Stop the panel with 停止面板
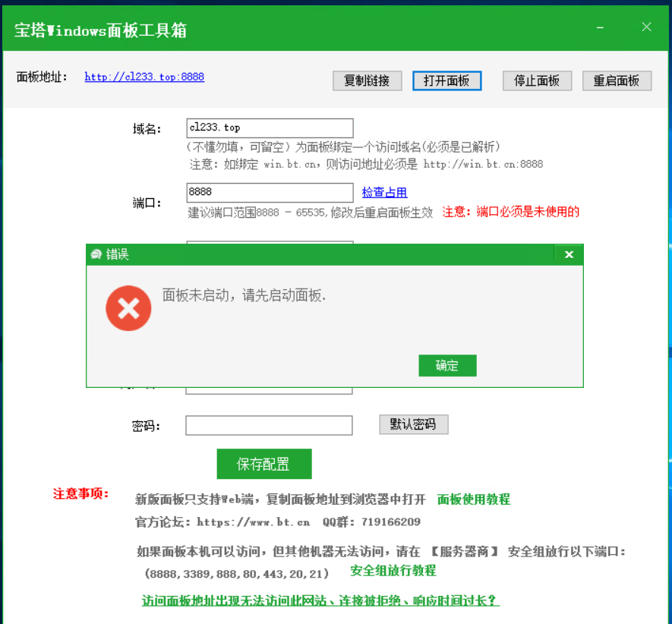 tap(537, 80)
